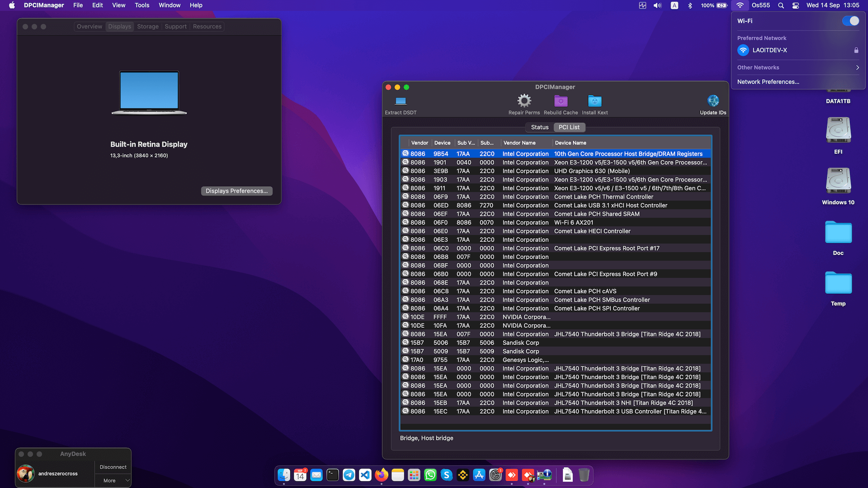
Task: Select the Comet Lake PCH SMBus Controller row
Action: 555,300
